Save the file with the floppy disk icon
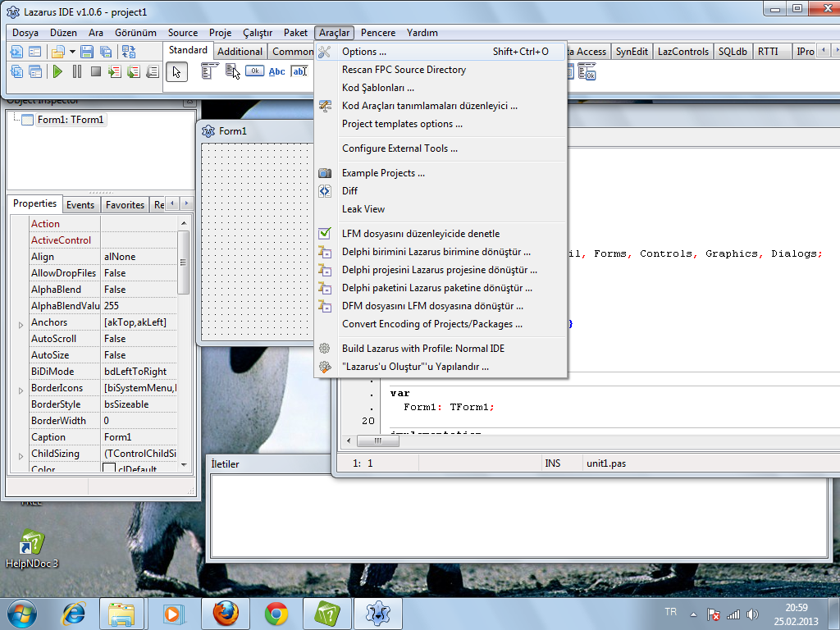Image resolution: width=840 pixels, height=630 pixels. coord(87,52)
